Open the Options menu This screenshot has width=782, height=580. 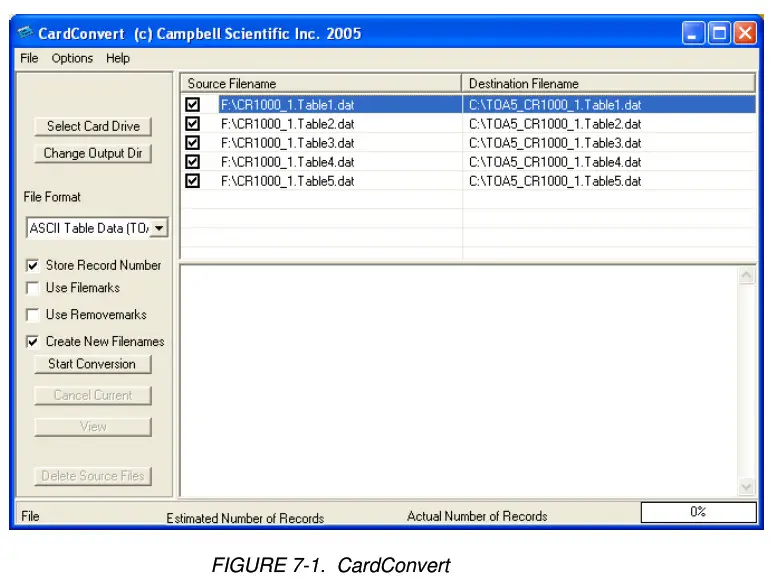tap(72, 58)
